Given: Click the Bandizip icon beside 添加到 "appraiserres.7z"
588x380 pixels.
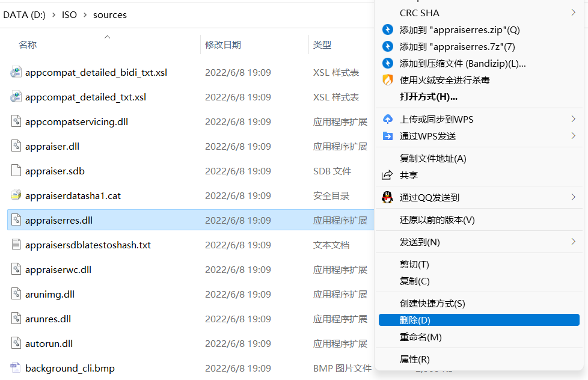Looking at the screenshot, I should [388, 46].
